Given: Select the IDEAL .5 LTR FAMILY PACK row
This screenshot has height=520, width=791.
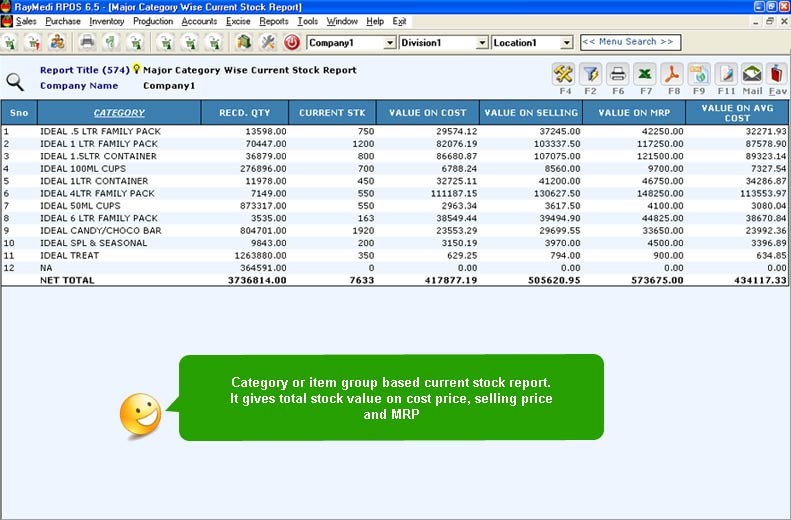Looking at the screenshot, I should (x=394, y=131).
